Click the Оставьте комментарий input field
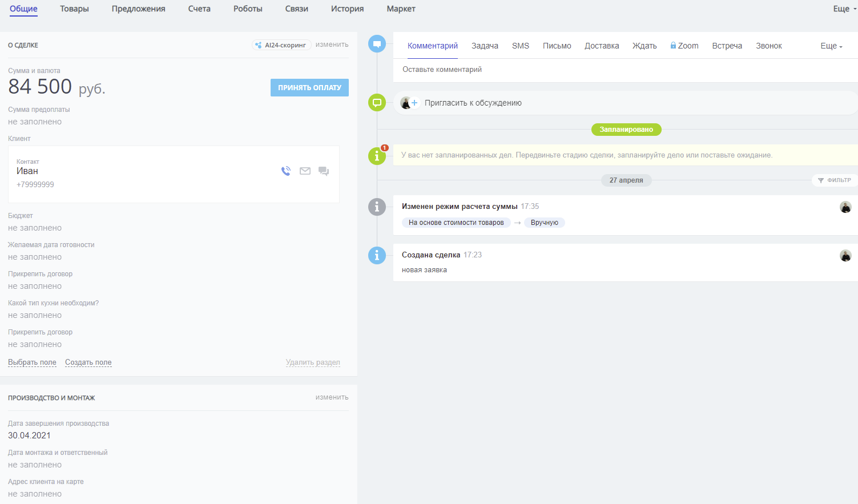Screen dimensions: 858x504 coord(626,70)
